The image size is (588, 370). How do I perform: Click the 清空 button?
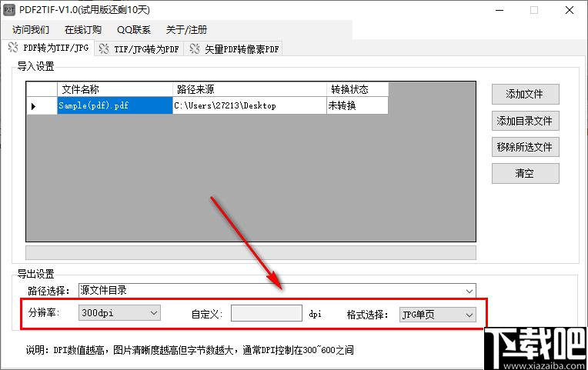526,173
